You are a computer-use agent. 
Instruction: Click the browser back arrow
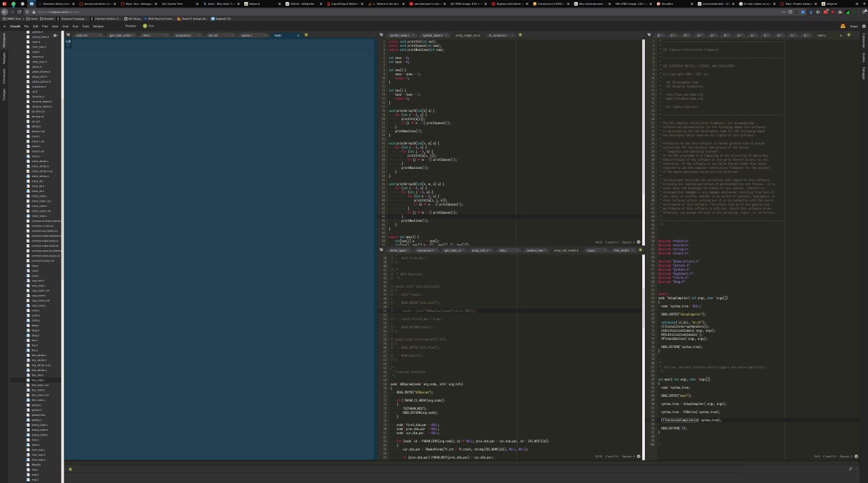(x=5, y=12)
